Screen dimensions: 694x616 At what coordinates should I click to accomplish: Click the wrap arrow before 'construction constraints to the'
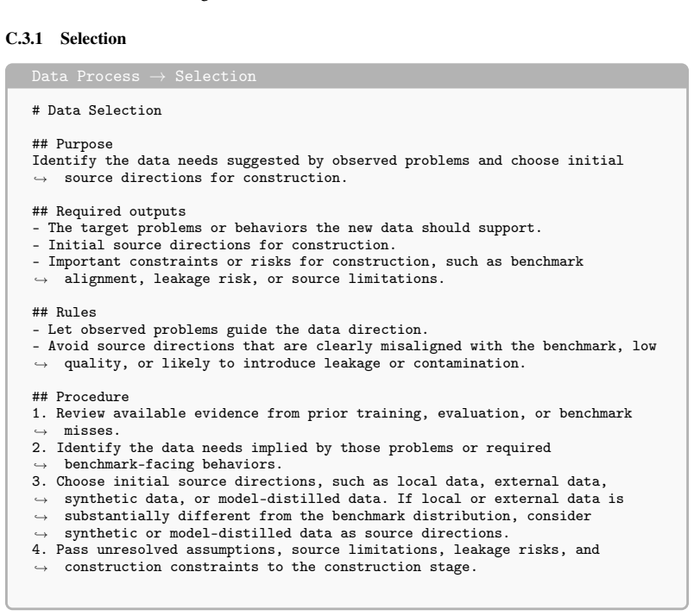click(x=41, y=569)
